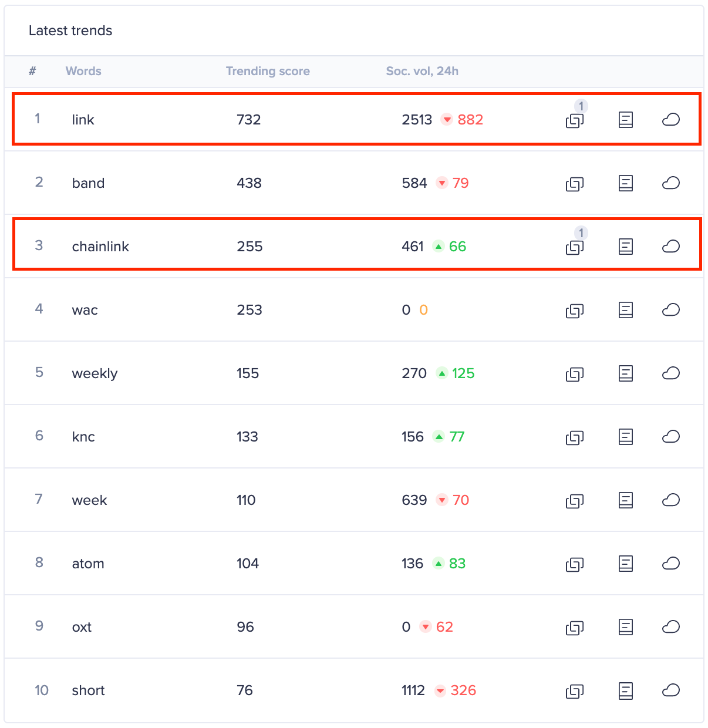Click the 'Words' column header
Viewport: 708px width, 728px height.
click(x=83, y=71)
